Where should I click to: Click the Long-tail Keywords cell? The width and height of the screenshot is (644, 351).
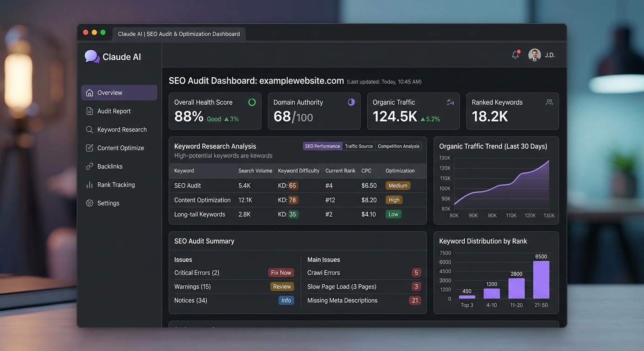tap(200, 214)
